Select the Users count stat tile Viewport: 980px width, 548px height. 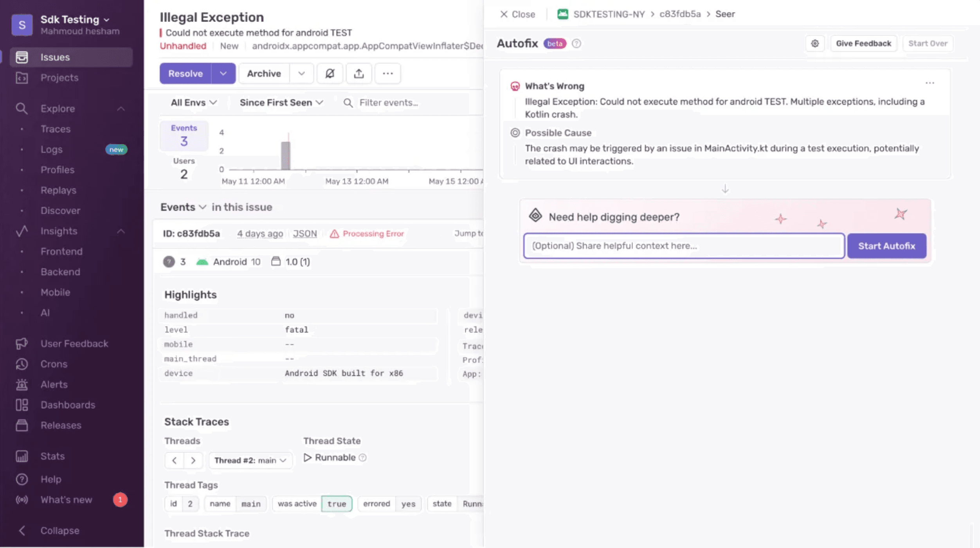(x=184, y=168)
